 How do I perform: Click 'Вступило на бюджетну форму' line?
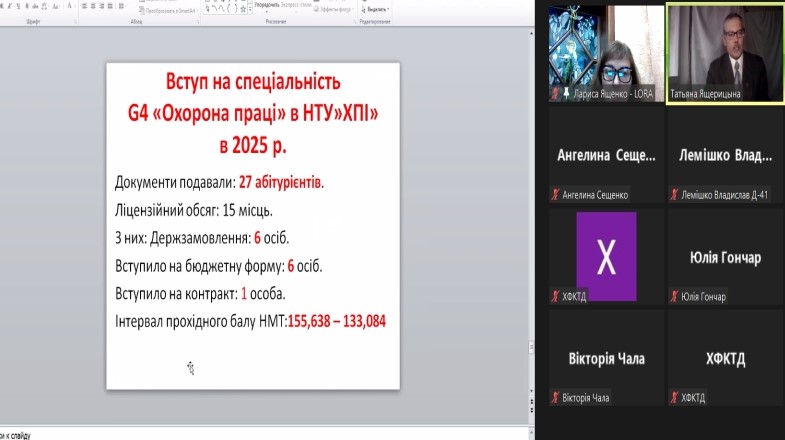(x=218, y=266)
